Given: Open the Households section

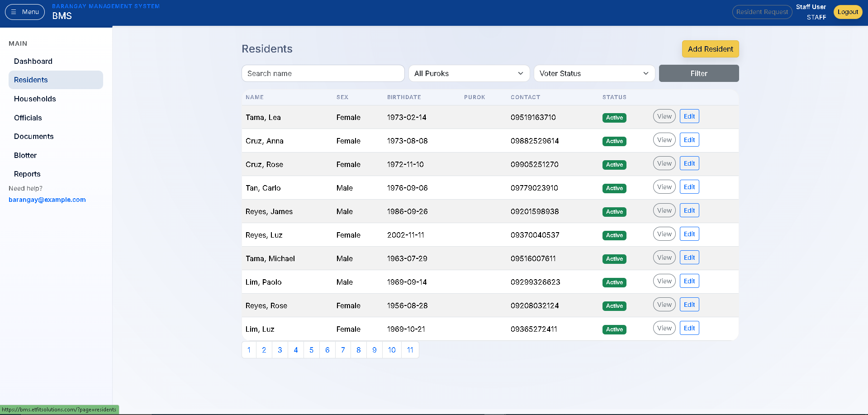Looking at the screenshot, I should 35,99.
